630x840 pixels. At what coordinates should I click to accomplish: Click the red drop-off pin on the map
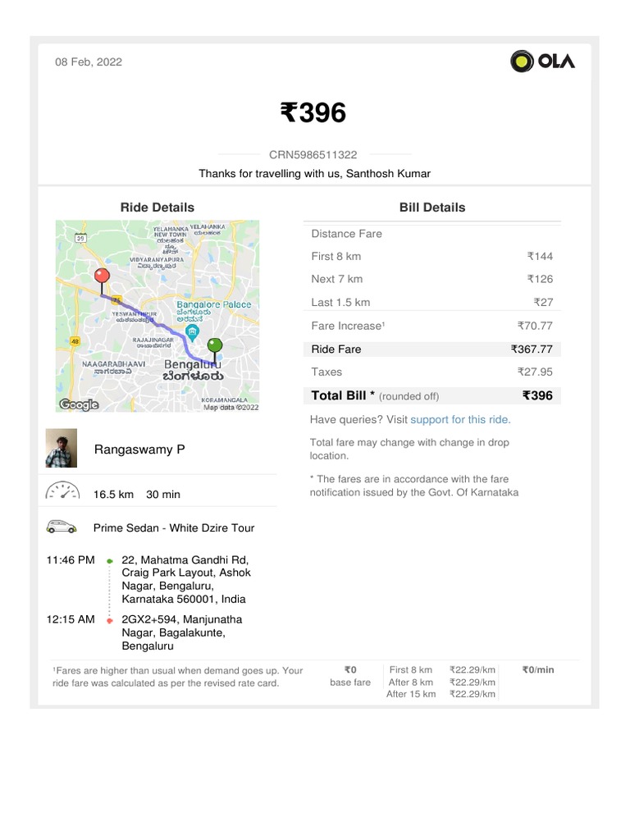102,276
